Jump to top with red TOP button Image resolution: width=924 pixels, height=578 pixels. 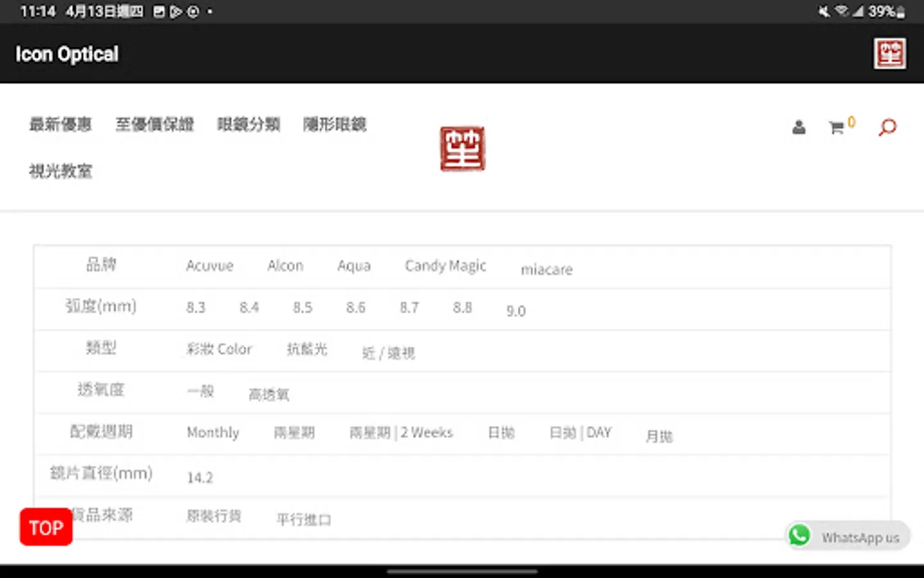click(46, 527)
